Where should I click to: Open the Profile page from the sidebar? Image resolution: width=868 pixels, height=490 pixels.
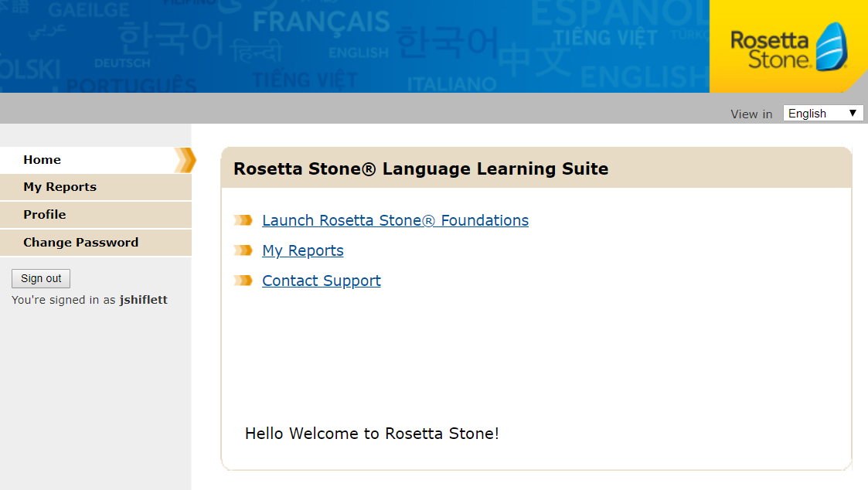click(44, 215)
